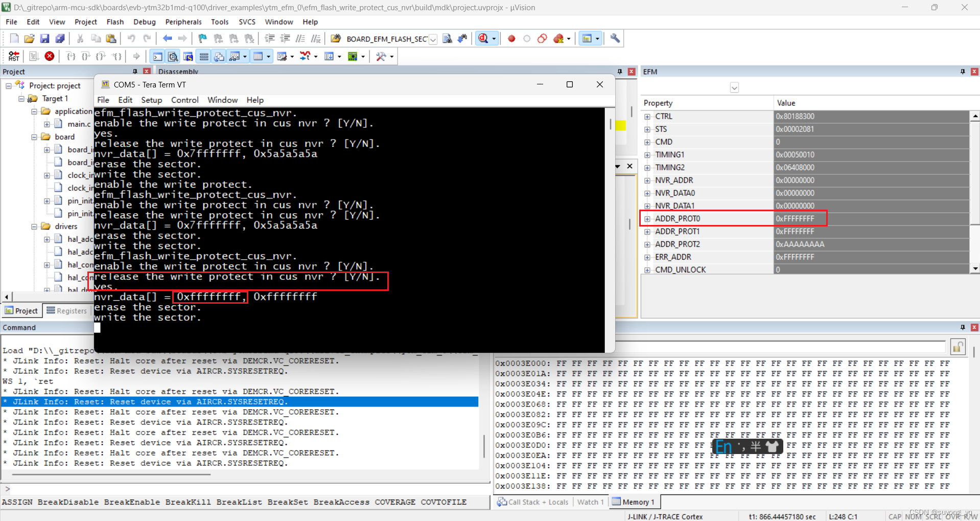Indent the selected lines

click(x=269, y=38)
